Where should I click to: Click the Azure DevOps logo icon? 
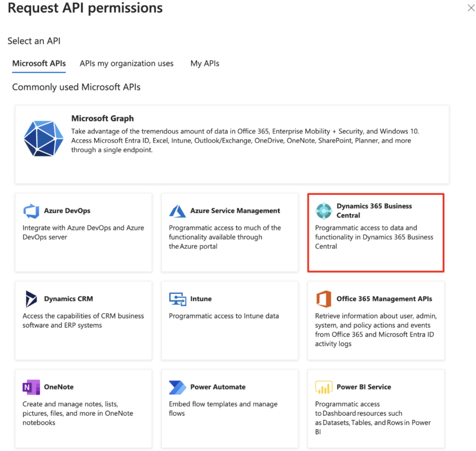click(31, 211)
